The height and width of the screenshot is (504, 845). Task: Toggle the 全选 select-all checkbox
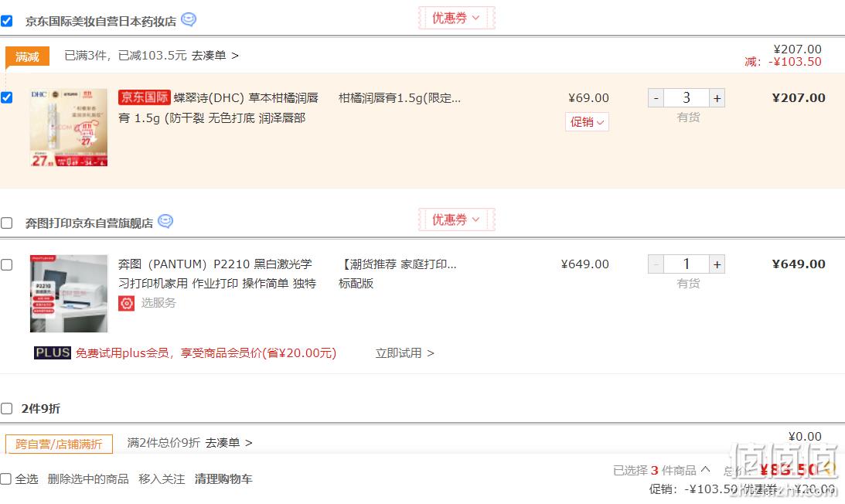click(6, 478)
